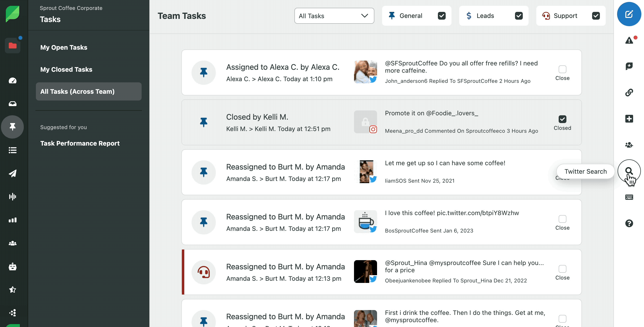Open the help question mark icon

click(x=629, y=223)
